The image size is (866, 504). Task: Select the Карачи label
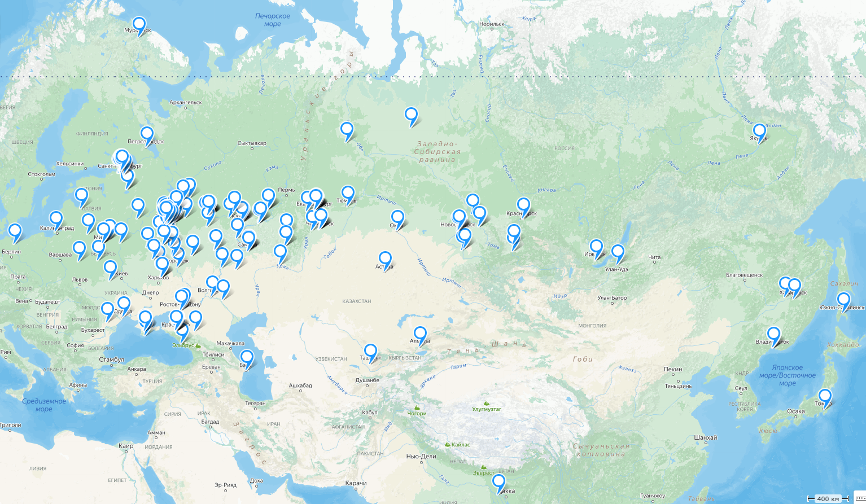356,484
